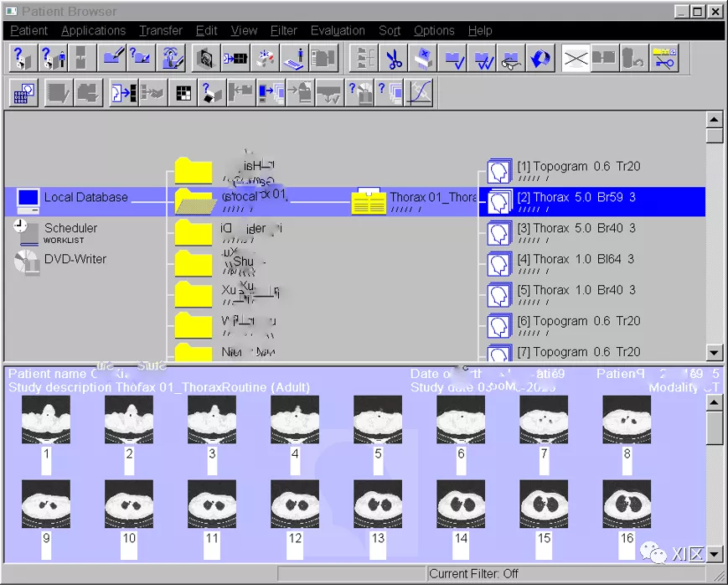Screen dimensions: 728x585
Task: Open the View menu
Action: 244,31
